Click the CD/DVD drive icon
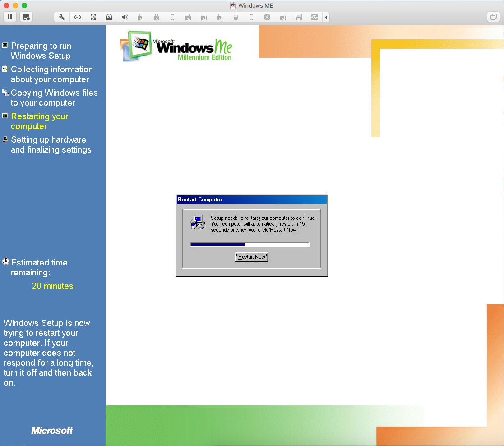The width and height of the screenshot is (504, 446). 109,17
